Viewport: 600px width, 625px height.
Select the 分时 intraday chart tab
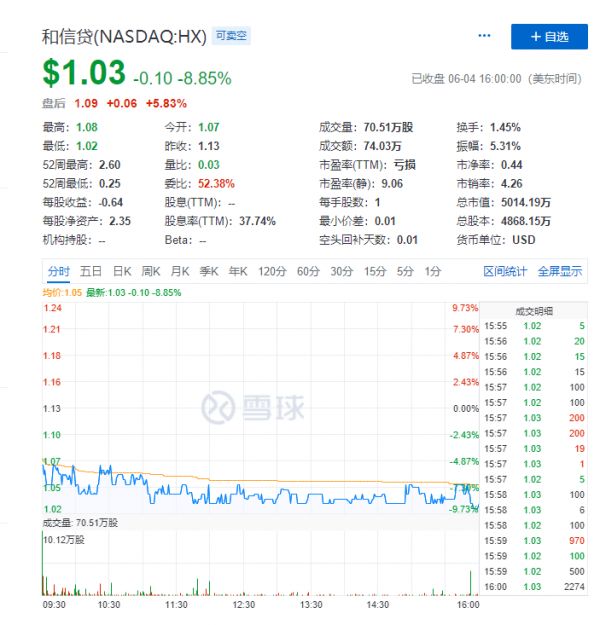click(58, 271)
